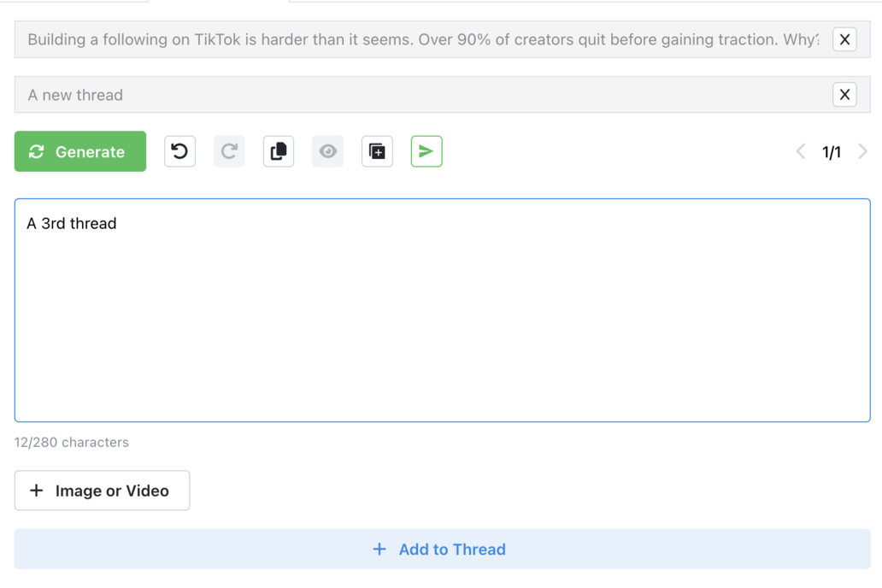Viewport: 882px width, 588px height.
Task: Click the green Generate button
Action: coord(80,151)
